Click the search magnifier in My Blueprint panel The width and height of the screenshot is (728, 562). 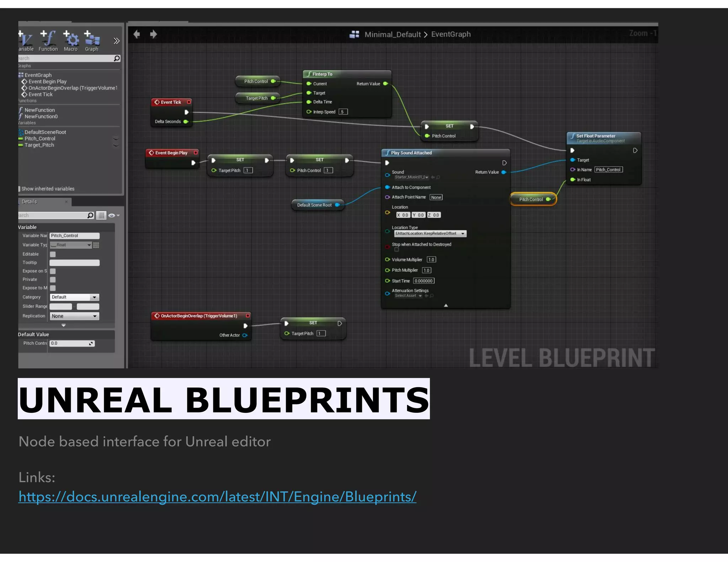tap(117, 58)
